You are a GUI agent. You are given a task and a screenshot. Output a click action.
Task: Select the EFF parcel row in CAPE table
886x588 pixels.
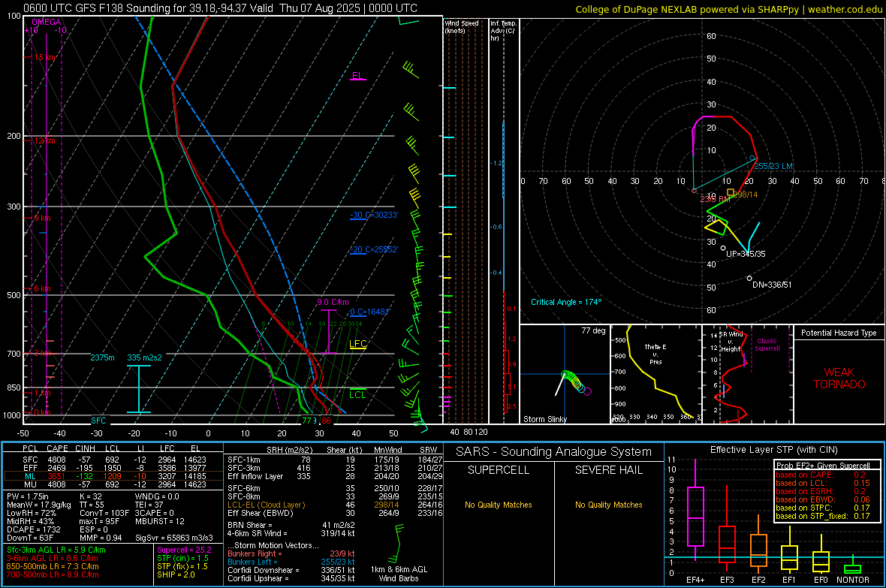pos(114,468)
